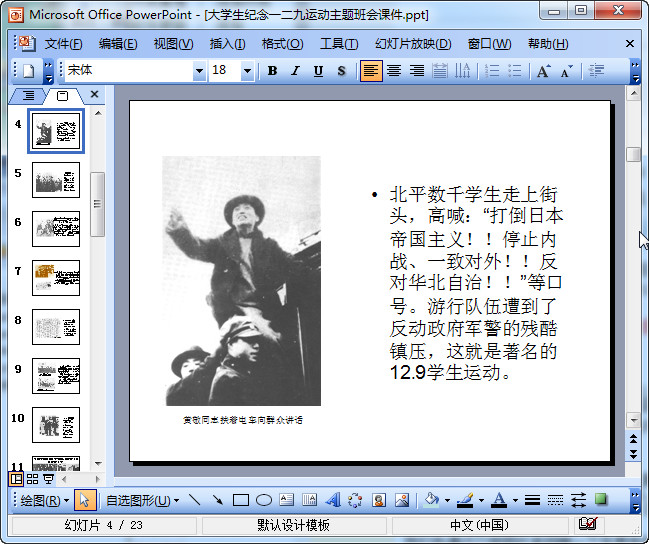Apply Line Color brush
This screenshot has width=649, height=544.
[x=465, y=500]
